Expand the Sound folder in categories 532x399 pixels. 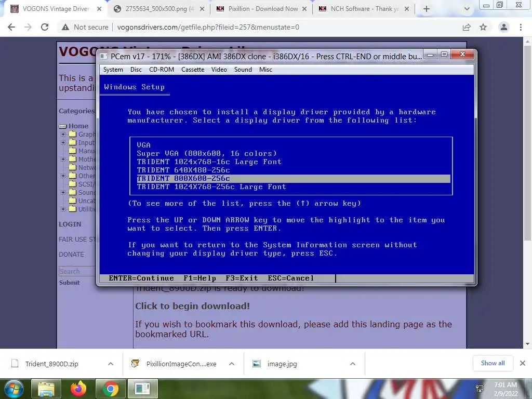click(63, 192)
